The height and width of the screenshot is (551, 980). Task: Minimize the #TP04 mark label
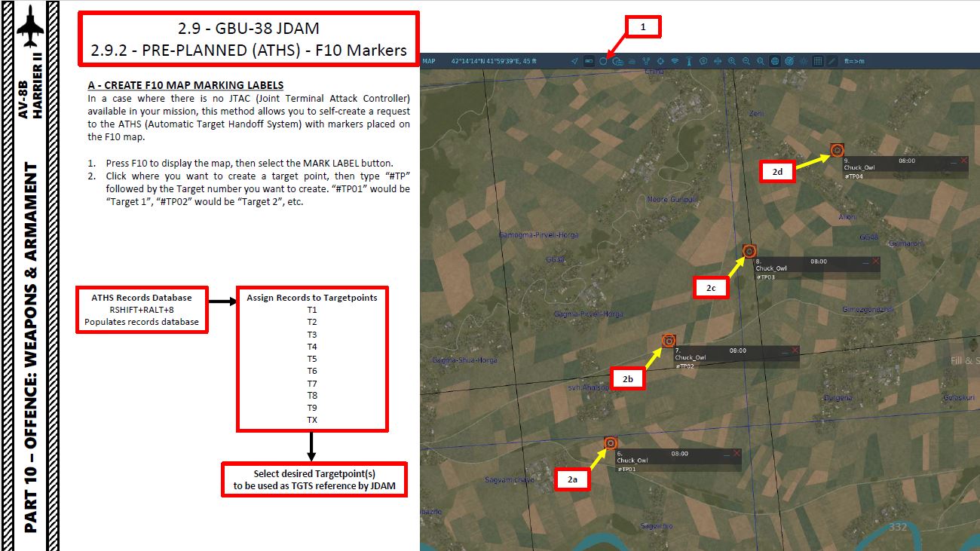pyautogui.click(x=953, y=161)
